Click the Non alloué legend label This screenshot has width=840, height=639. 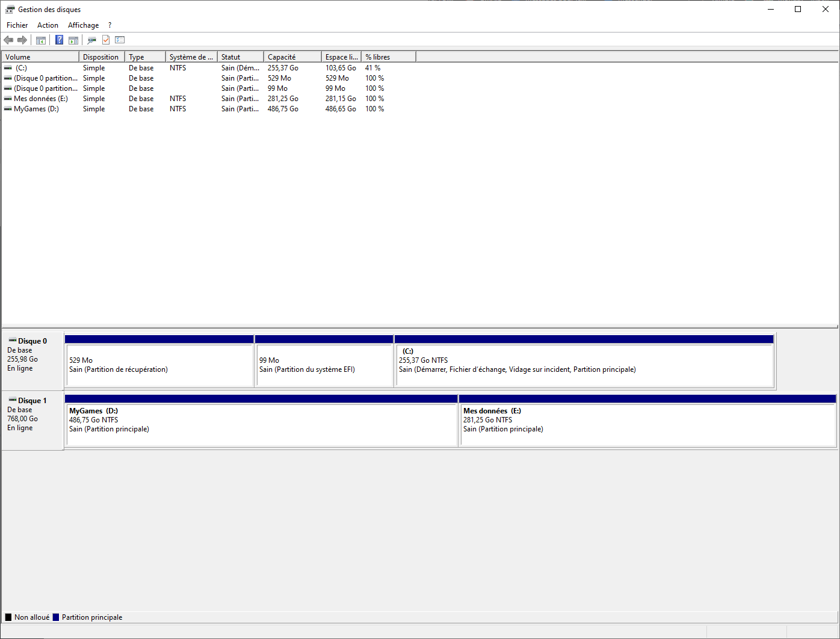pos(32,617)
